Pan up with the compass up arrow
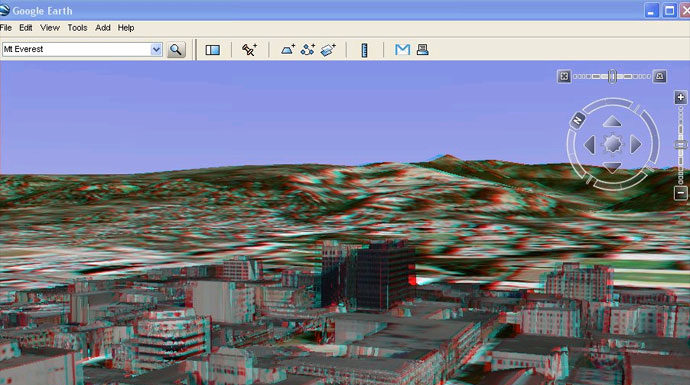 [x=612, y=122]
